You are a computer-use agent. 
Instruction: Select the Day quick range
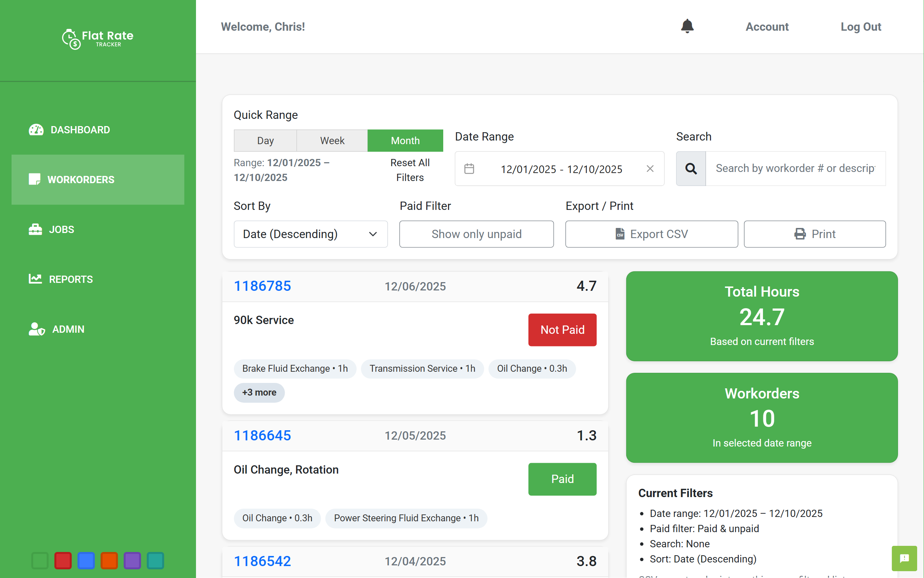click(265, 141)
